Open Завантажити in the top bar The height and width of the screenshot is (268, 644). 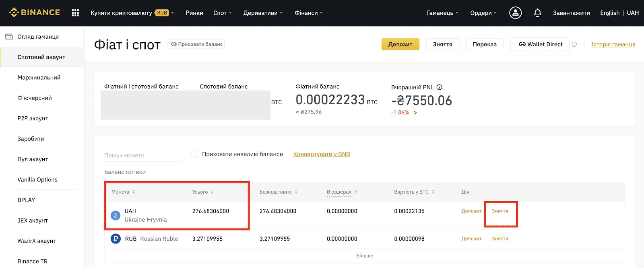click(x=571, y=13)
